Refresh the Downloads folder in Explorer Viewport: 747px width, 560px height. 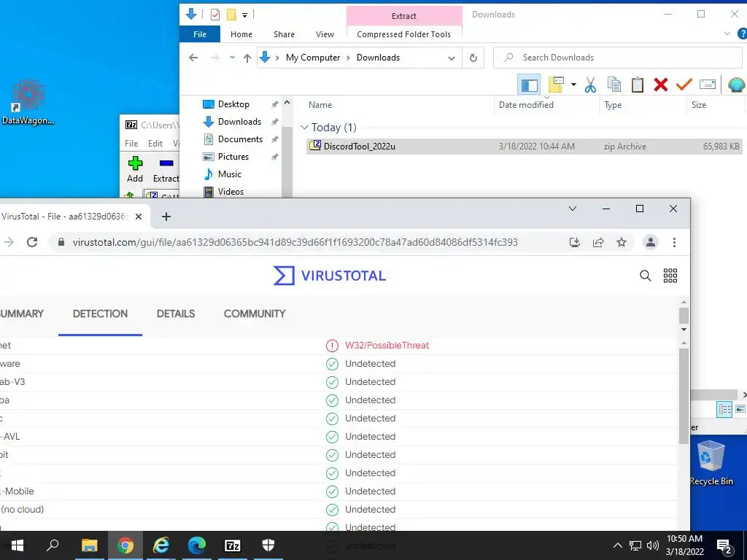pos(473,58)
